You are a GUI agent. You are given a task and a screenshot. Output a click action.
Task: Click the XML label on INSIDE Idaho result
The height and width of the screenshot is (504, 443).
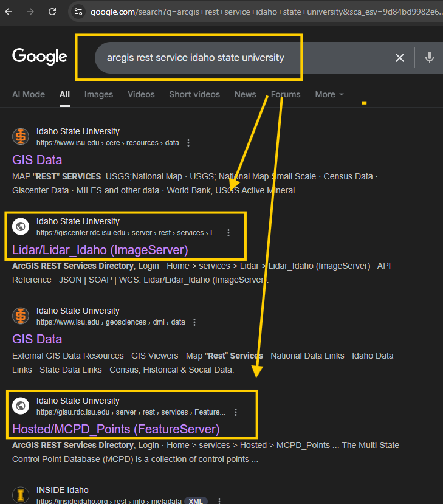pos(196,501)
